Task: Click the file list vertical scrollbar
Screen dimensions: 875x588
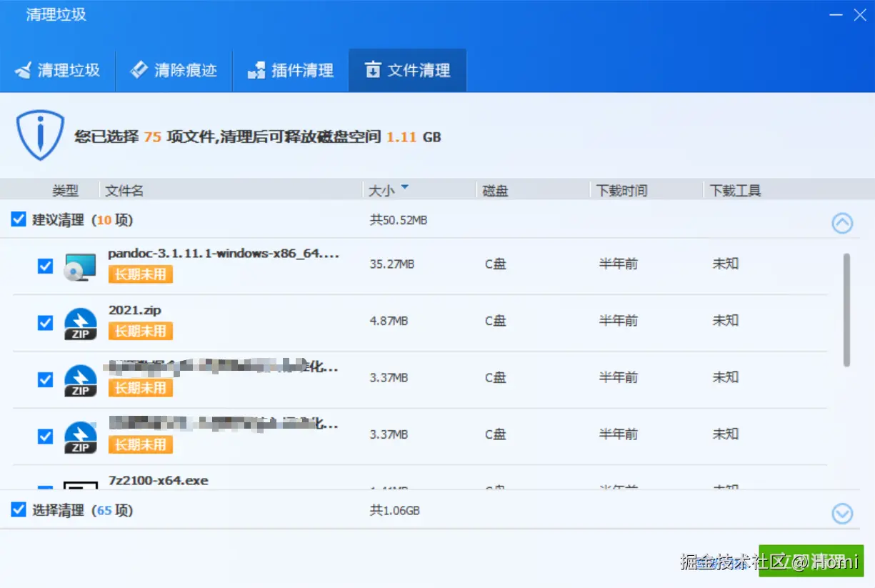Action: (847, 309)
